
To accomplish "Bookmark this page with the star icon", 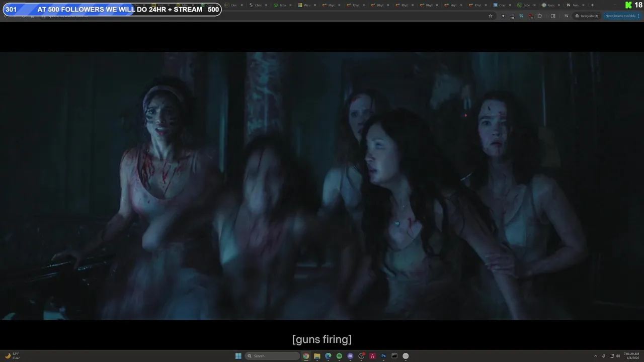I will click(x=491, y=16).
